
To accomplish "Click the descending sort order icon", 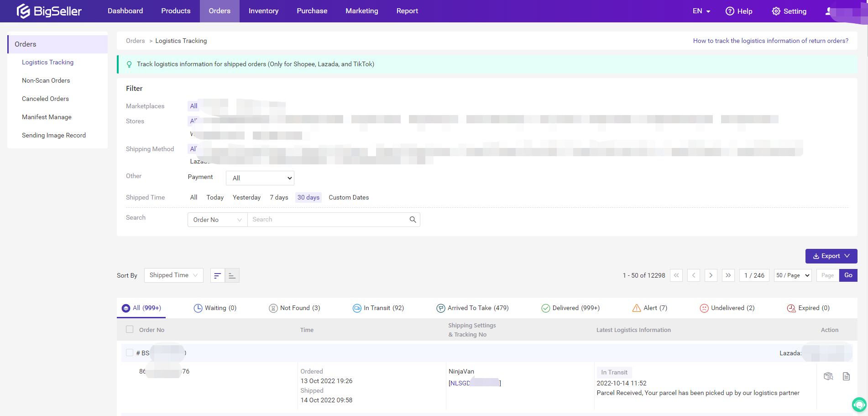I will click(218, 275).
